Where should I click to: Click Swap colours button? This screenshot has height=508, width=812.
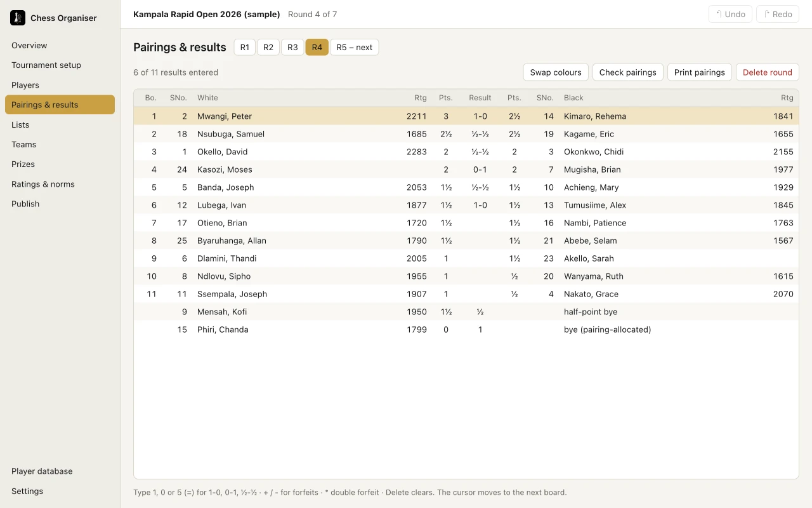coord(556,72)
